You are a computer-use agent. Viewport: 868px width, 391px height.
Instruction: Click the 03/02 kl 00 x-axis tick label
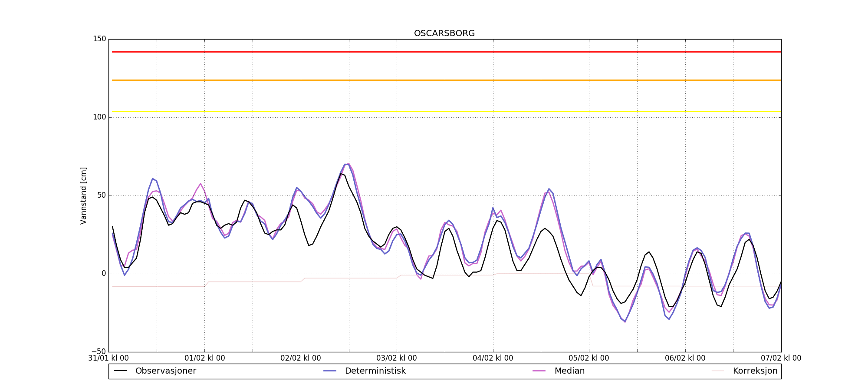pos(396,358)
